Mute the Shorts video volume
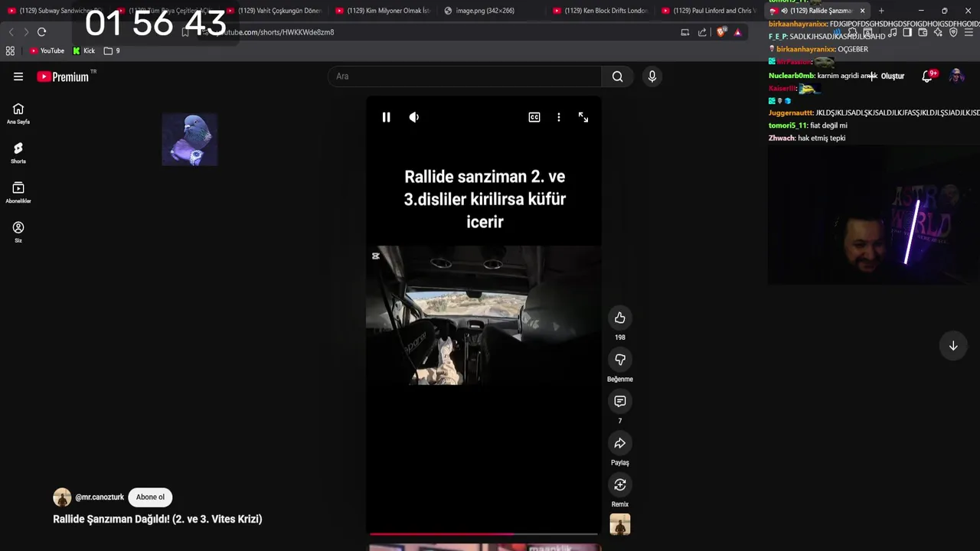The width and height of the screenshot is (980, 551). [414, 117]
